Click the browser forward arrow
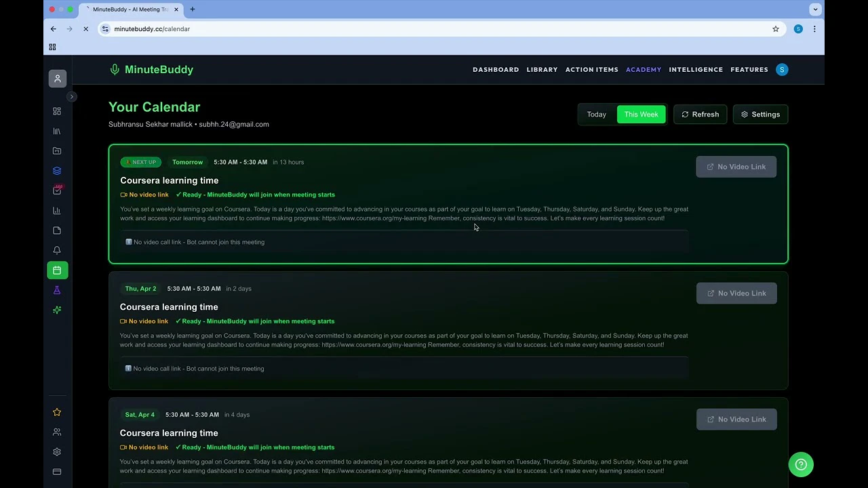868x488 pixels. [69, 29]
